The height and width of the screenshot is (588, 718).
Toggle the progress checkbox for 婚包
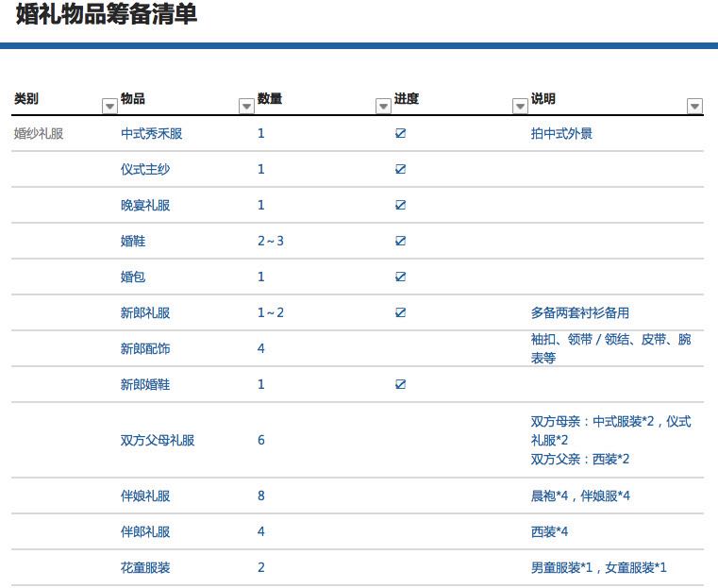400,277
